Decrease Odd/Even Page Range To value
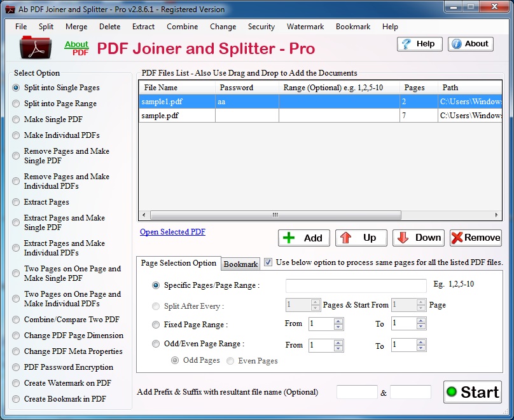514x420 pixels. click(421, 349)
